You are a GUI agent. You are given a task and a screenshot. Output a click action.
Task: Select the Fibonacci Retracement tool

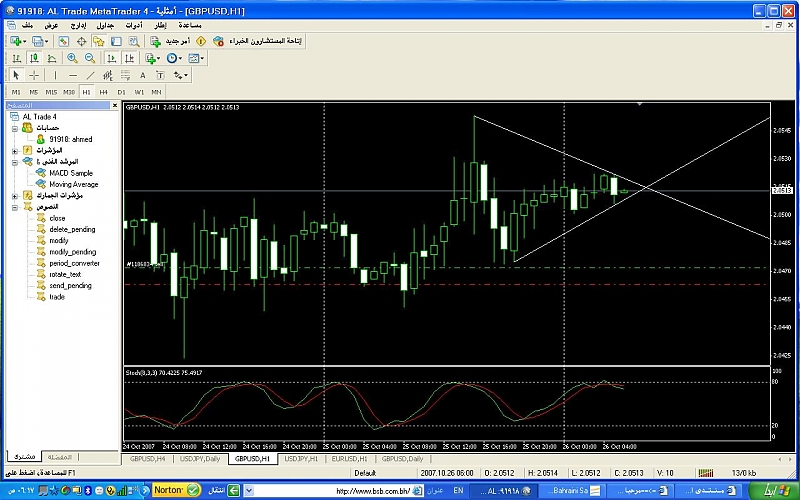point(125,75)
